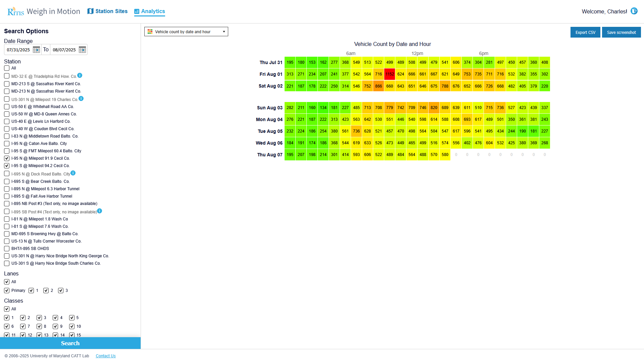Viewport: 644px width, 362px height.
Task: Open the Analytics tab
Action: pos(150,11)
